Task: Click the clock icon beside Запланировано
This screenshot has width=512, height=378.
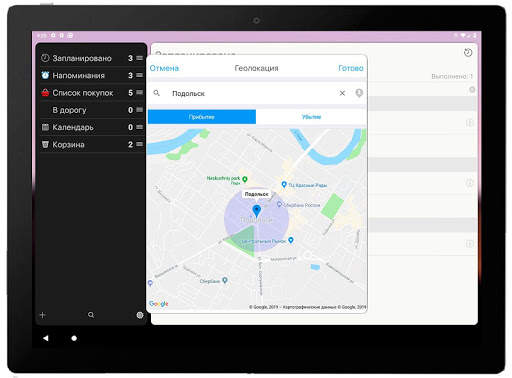Action: [x=45, y=58]
